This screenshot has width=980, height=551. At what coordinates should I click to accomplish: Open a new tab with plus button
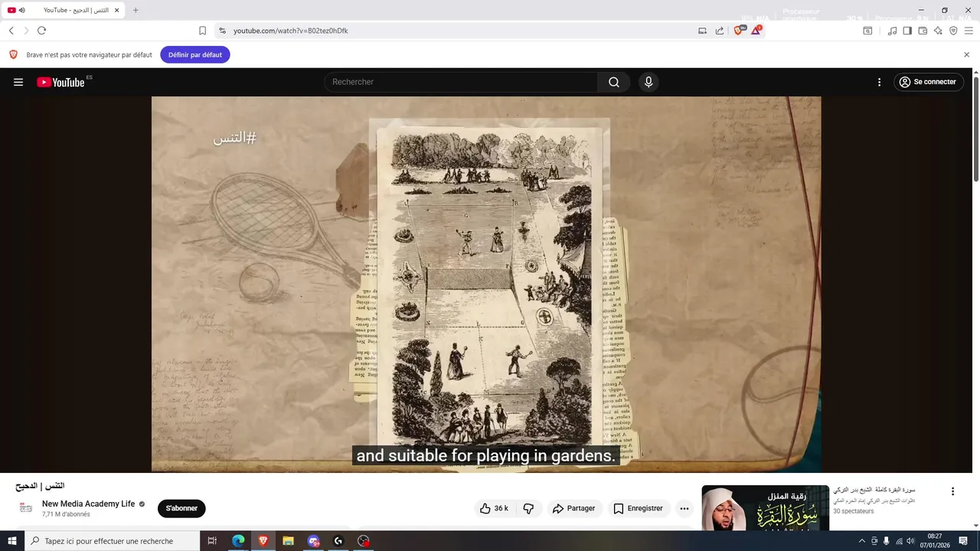[x=136, y=10]
